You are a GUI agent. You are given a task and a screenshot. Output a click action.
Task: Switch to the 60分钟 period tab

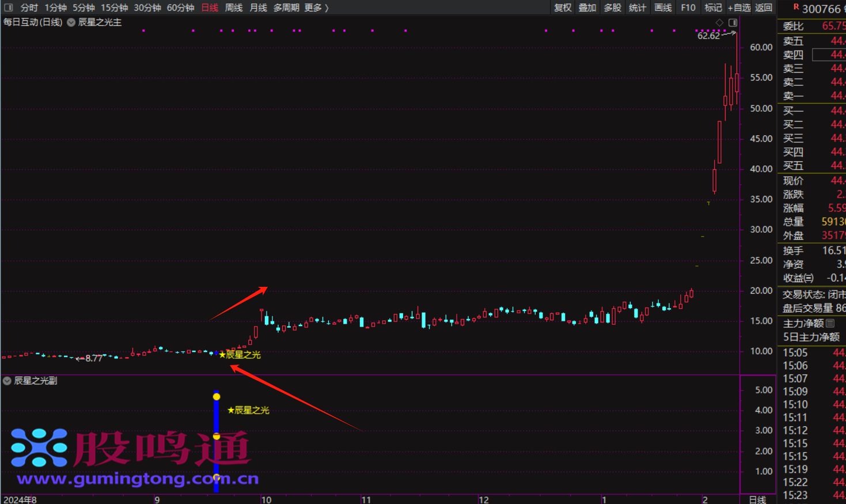pos(180,7)
